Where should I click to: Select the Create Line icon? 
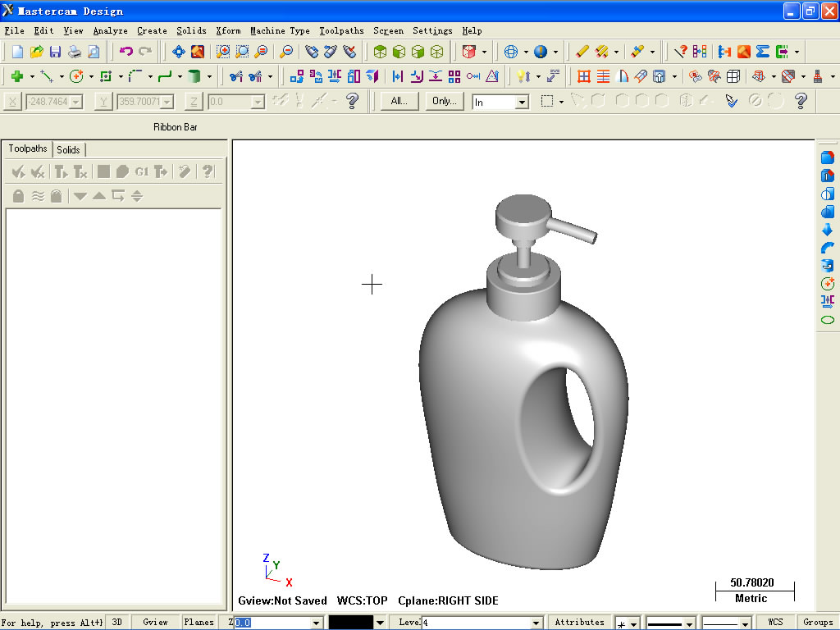(47, 76)
